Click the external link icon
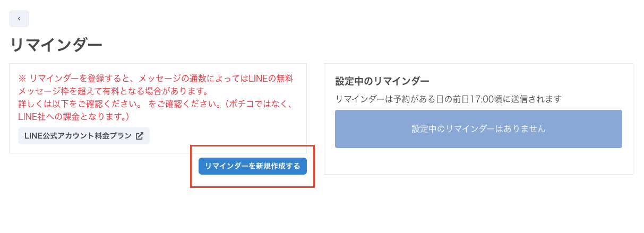This screenshot has height=233, width=644. coord(140,136)
